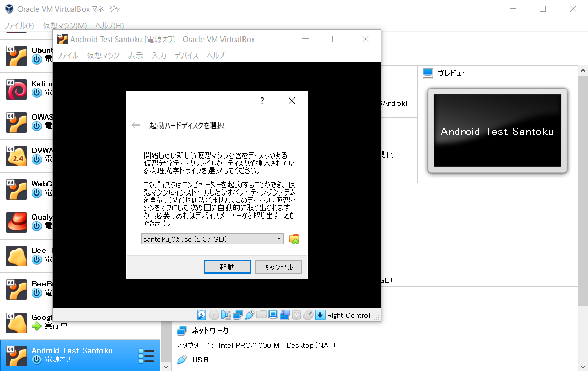Click the USB section icon in details
This screenshot has height=371, width=588.
(x=182, y=360)
